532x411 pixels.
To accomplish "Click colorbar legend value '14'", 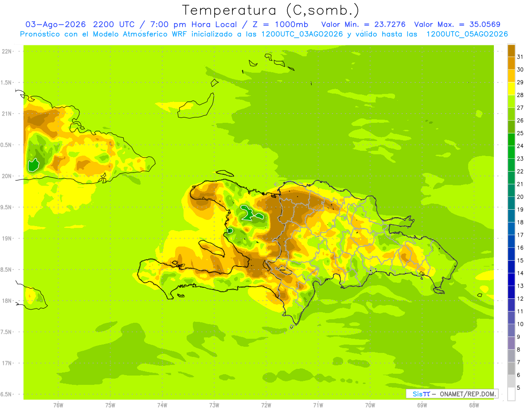I will (520, 273).
